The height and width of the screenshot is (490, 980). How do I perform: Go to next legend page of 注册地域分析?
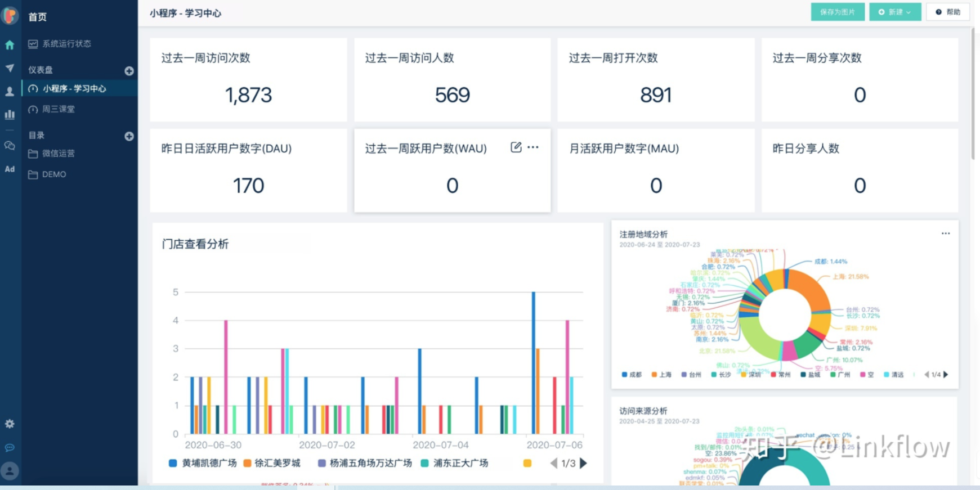tap(946, 374)
